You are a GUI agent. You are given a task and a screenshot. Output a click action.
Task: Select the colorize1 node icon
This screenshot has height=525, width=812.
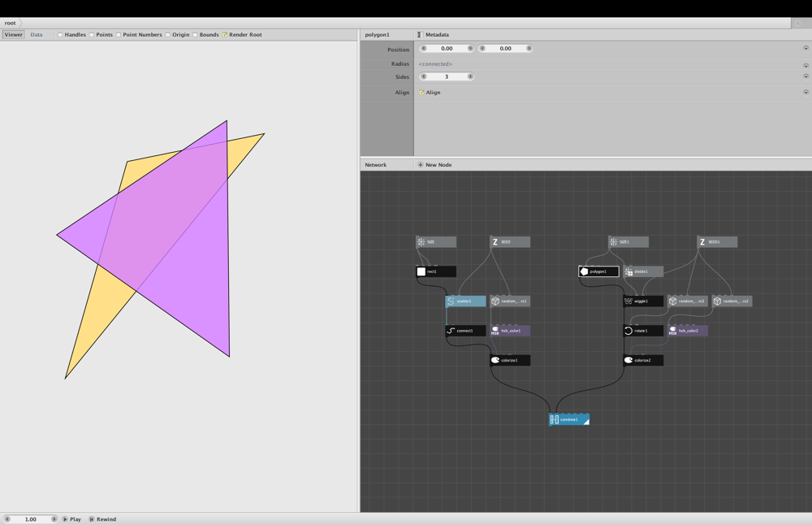tap(495, 360)
